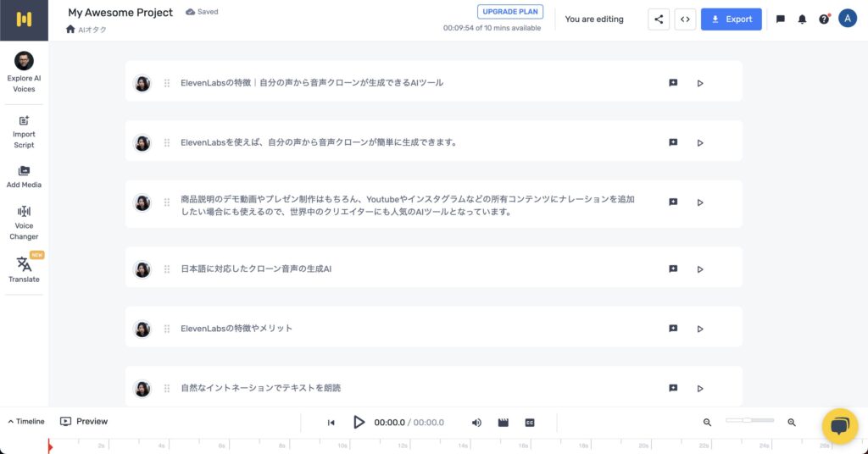Open user account avatar A
The image size is (868, 454).
[x=848, y=19]
